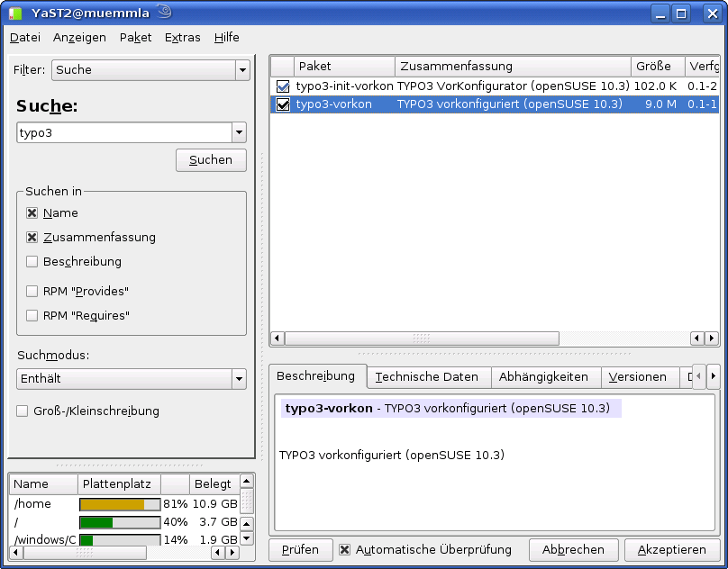Screen dimensions: 728x569
Task: Click the 10.9 GB used value
Action: (215, 504)
